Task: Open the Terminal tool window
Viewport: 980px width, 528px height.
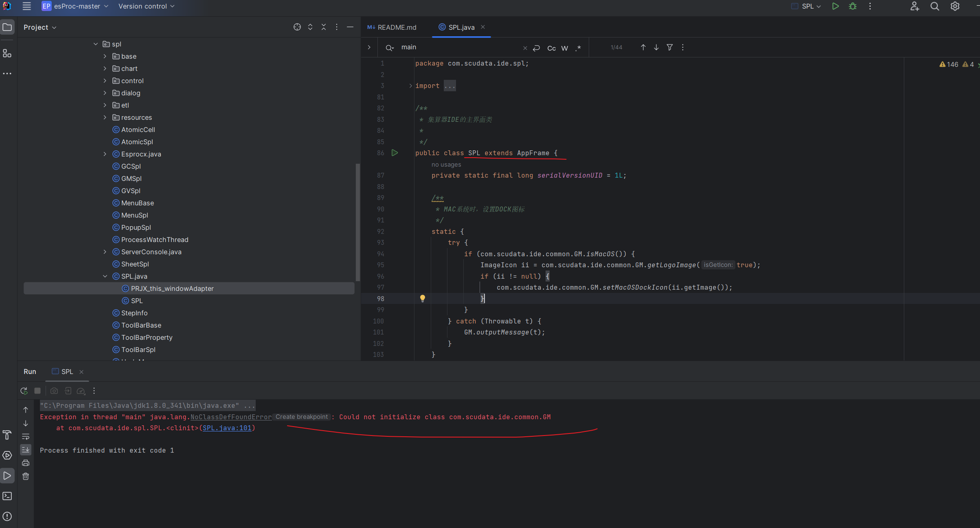Action: [7, 496]
